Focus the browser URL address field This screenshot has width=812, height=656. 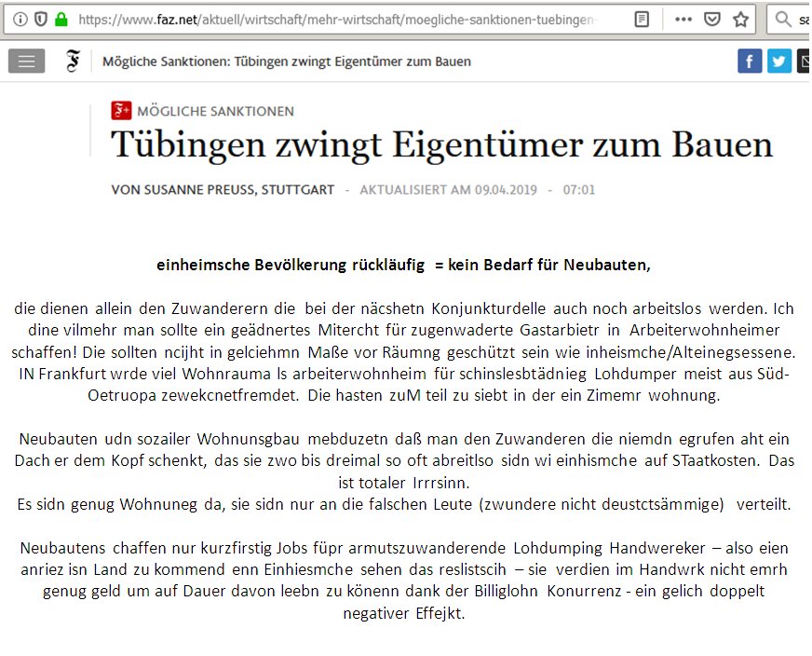pos(335,20)
